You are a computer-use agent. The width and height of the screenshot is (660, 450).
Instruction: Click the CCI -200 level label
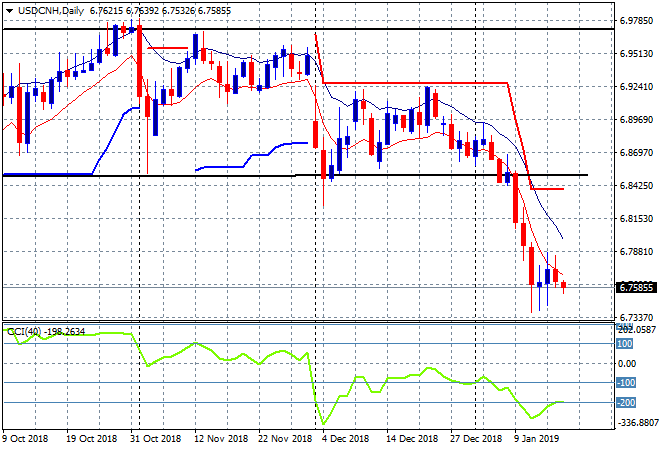[x=626, y=402]
